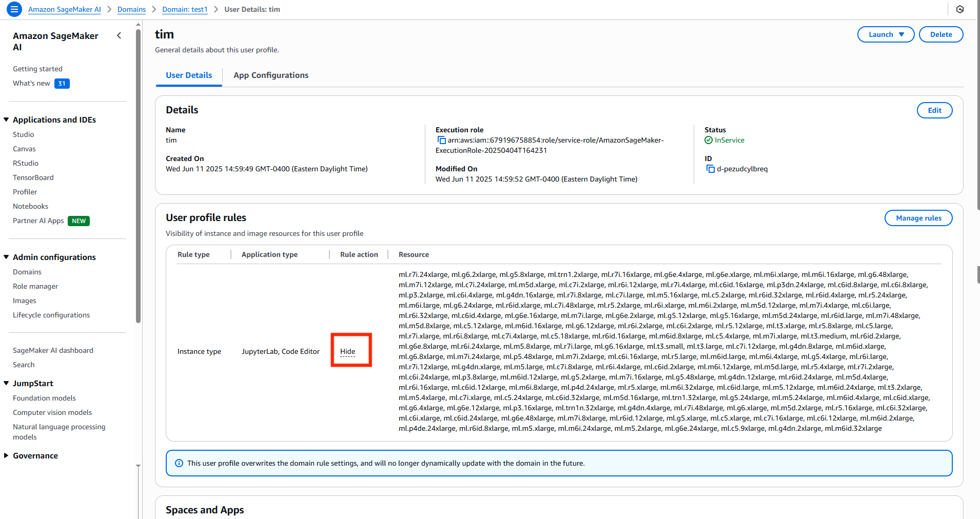Open the Domain: test1 breadcrumb
Viewport: 980px width, 519px height.
tap(185, 9)
